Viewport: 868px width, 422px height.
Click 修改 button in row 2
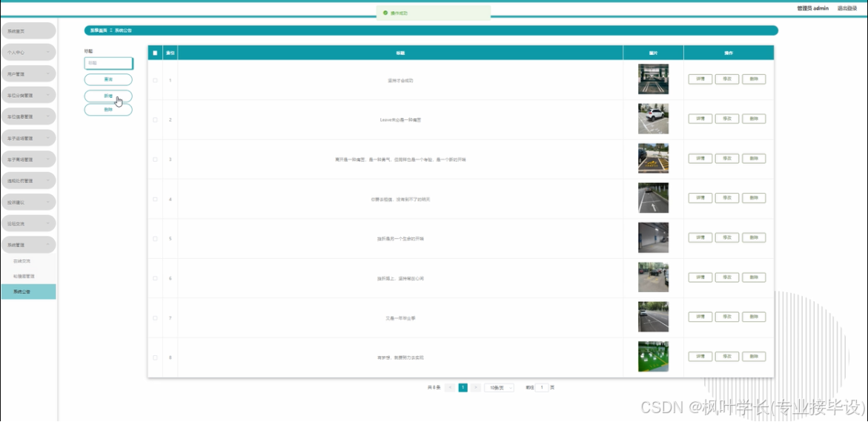pyautogui.click(x=727, y=119)
